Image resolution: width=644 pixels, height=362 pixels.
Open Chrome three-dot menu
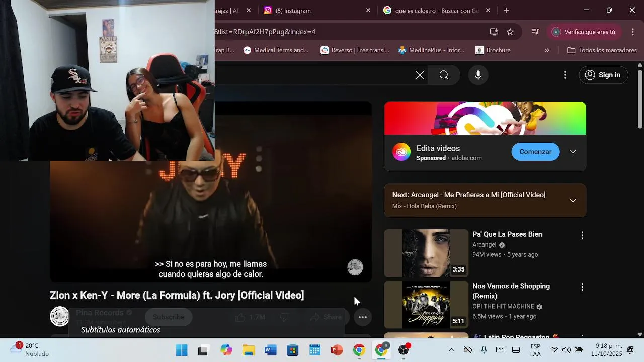[x=633, y=32]
